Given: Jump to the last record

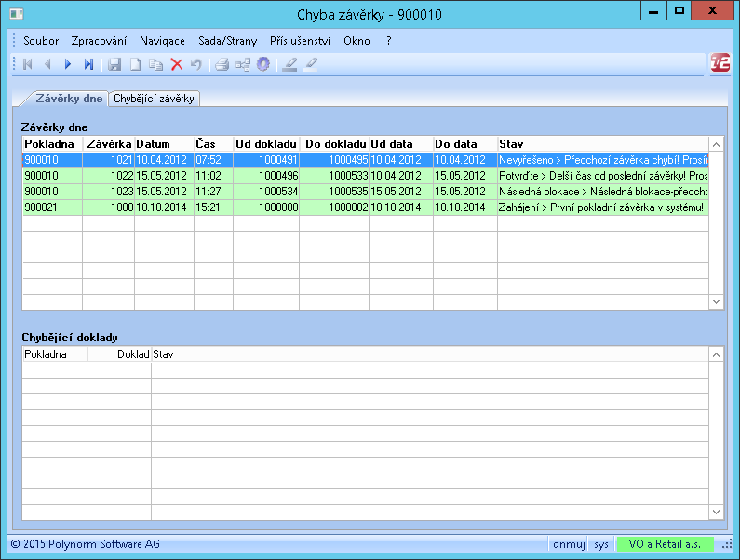Looking at the screenshot, I should pyautogui.click(x=88, y=64).
